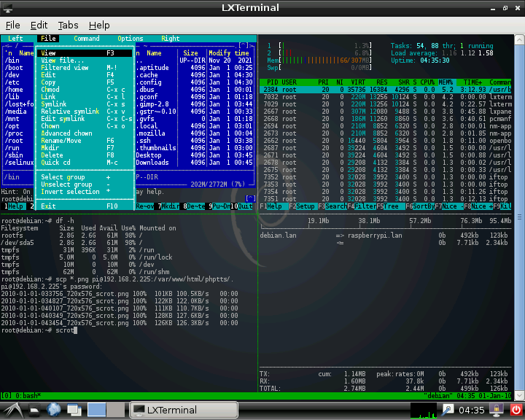Screen dimensions: 525x420
Task: Click the red power logout icon
Action: 516,410
